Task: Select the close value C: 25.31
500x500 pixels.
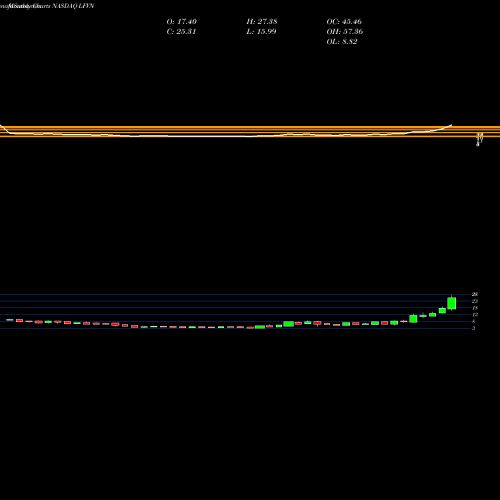Action: pos(181,32)
